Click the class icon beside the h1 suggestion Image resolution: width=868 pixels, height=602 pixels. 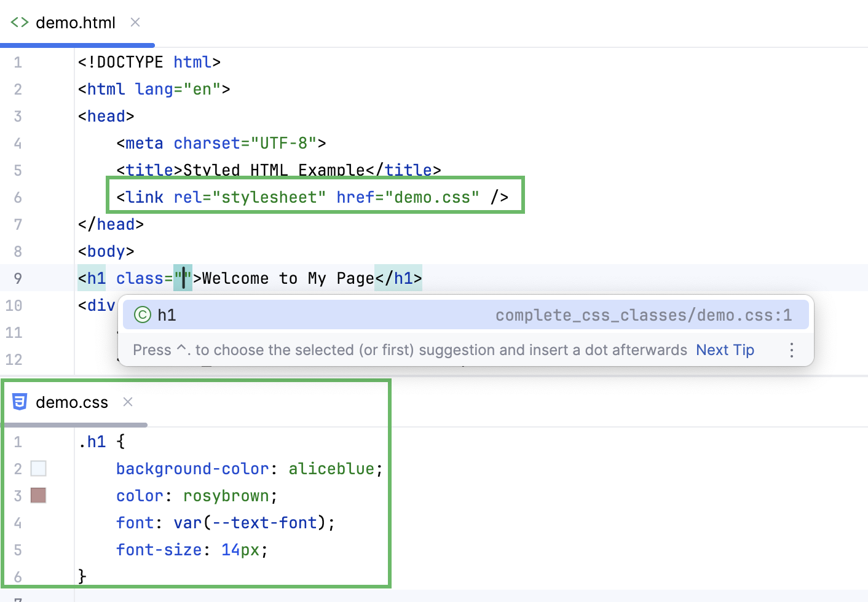pyautogui.click(x=141, y=315)
